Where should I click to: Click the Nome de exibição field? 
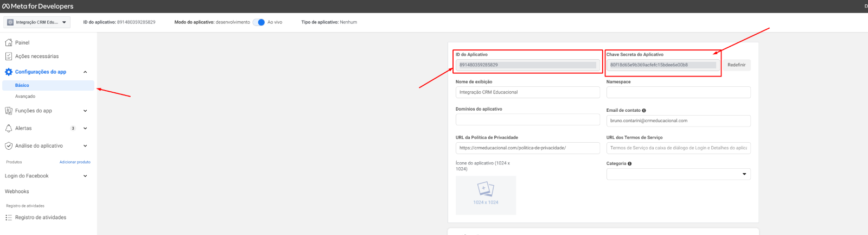[x=528, y=92]
